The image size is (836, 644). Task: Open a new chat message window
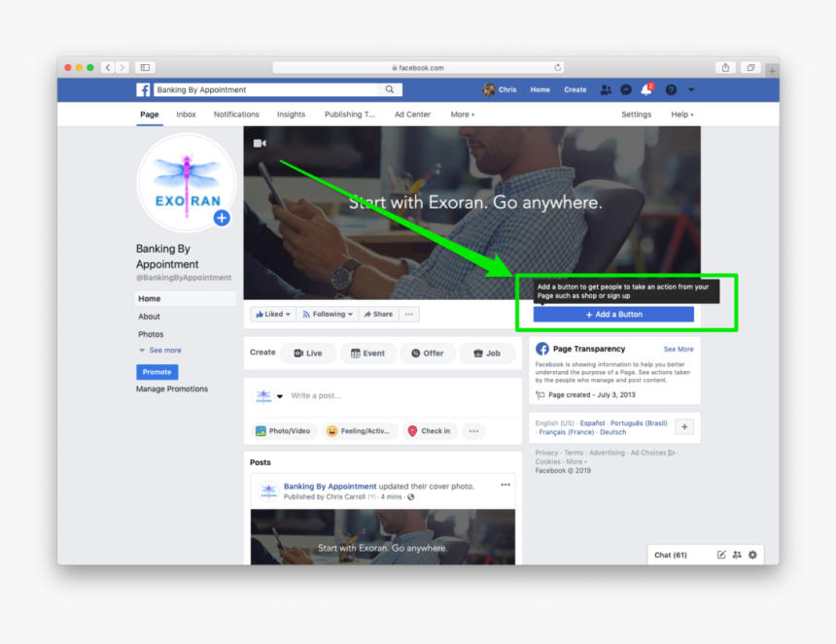pyautogui.click(x=720, y=555)
